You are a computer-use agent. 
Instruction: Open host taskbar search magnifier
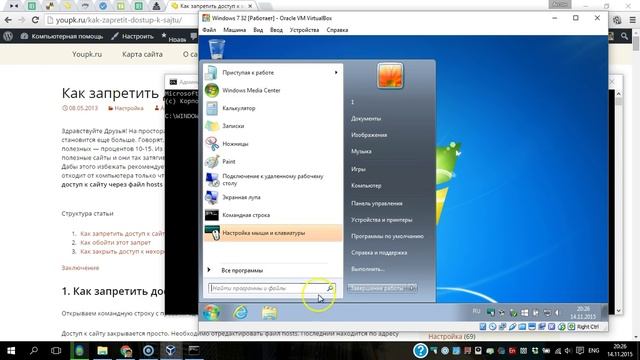(x=34, y=351)
